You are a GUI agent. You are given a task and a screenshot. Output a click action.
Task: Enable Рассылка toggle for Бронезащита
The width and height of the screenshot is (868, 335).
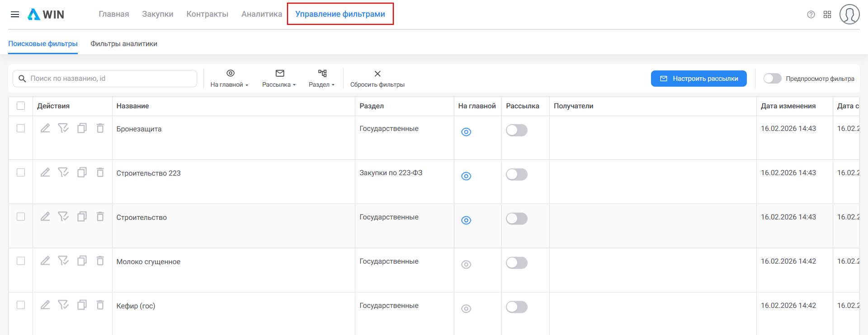[516, 130]
